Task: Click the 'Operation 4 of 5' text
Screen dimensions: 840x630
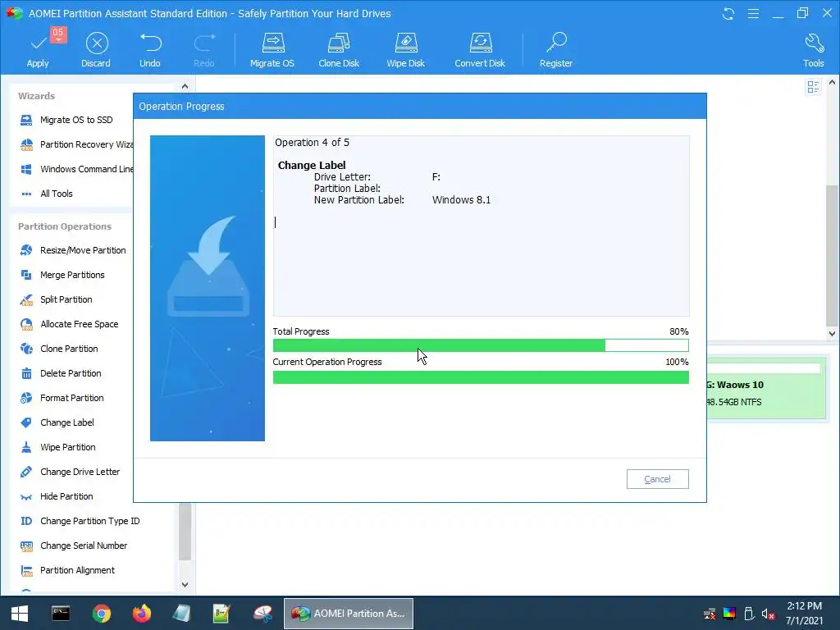Action: (313, 143)
